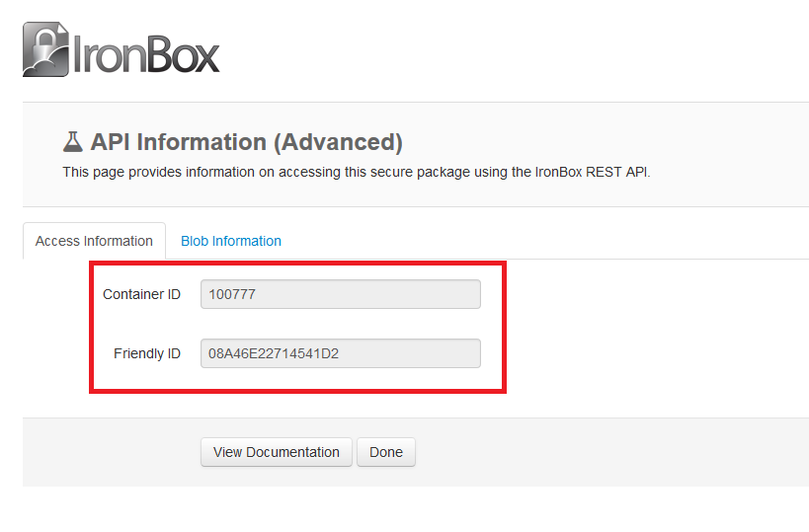The height and width of the screenshot is (532, 809).
Task: Select the Access Information tab
Action: [x=94, y=241]
